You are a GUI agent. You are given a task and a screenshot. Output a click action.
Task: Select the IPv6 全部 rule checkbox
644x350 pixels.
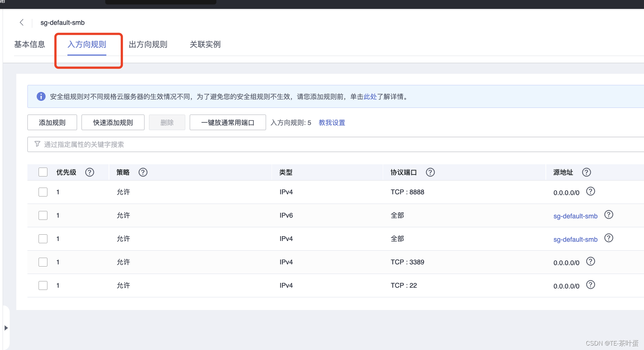click(x=43, y=215)
